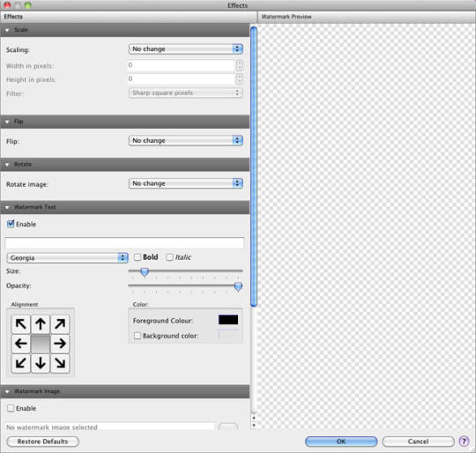Viewport: 476px width, 453px height.
Task: Open the Flip dropdown
Action: 185,140
